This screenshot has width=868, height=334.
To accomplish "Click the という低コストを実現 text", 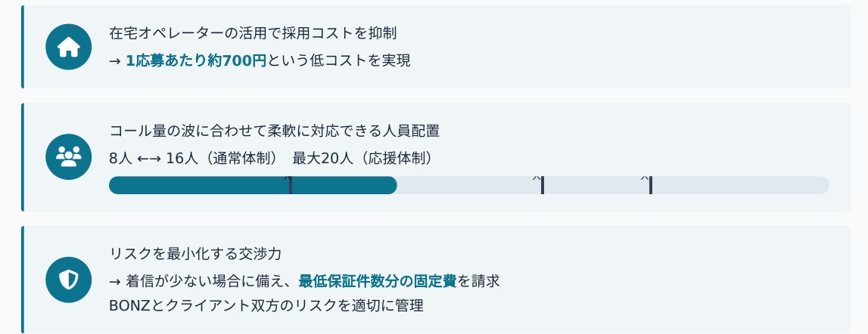I will click(339, 60).
